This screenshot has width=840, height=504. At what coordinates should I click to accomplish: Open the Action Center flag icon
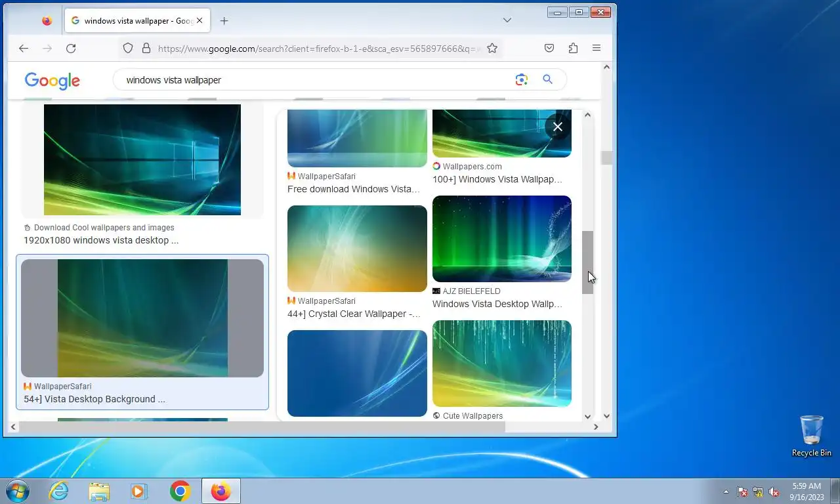click(x=742, y=492)
